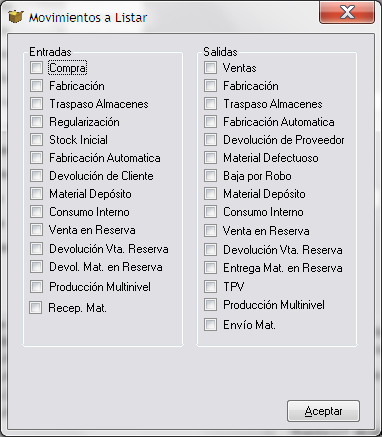Tick the Recep. Mat. checkbox

[x=36, y=308]
